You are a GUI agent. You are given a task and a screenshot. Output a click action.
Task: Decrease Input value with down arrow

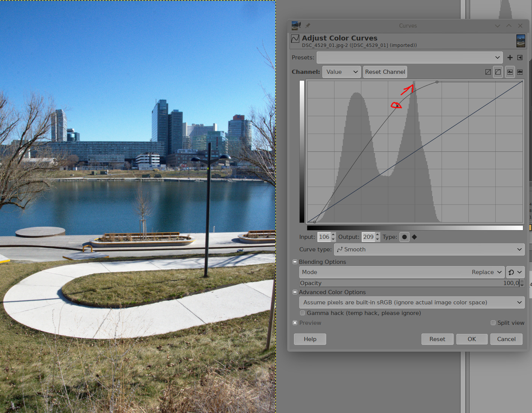click(x=333, y=239)
